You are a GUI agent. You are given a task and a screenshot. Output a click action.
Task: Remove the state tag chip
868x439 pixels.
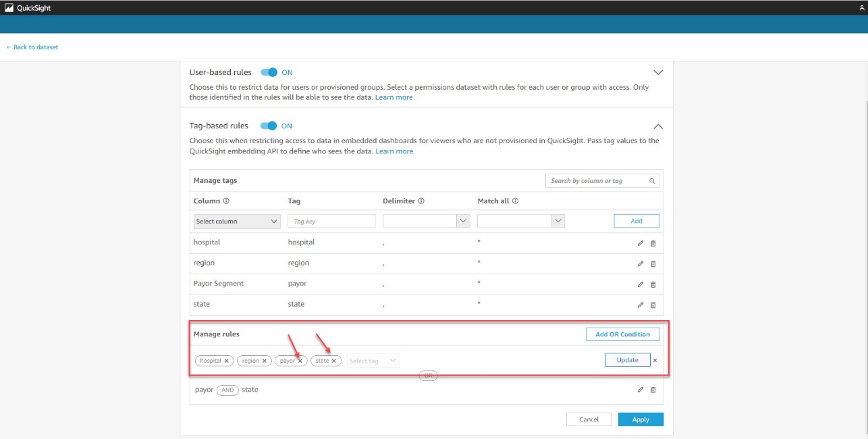point(333,361)
